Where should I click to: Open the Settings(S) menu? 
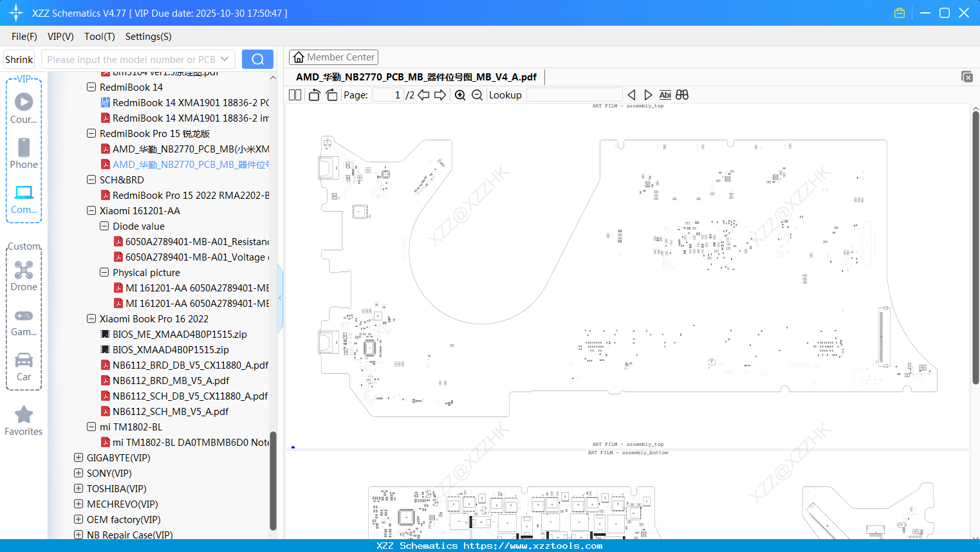click(x=149, y=37)
